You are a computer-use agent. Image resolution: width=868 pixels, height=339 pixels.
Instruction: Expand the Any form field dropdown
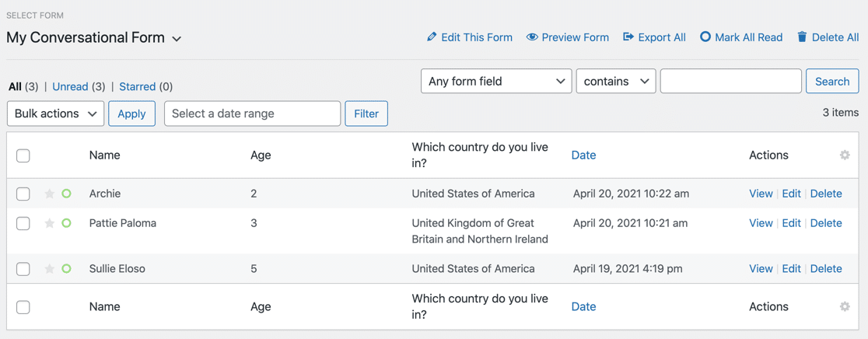496,81
